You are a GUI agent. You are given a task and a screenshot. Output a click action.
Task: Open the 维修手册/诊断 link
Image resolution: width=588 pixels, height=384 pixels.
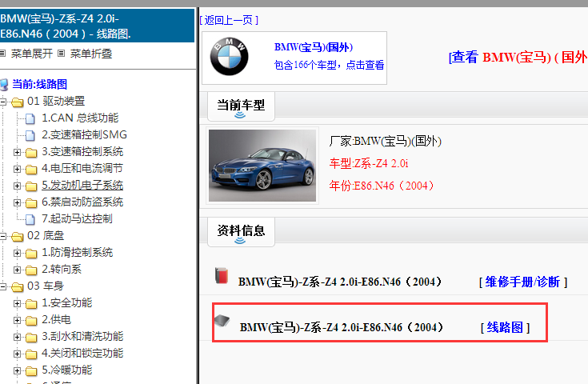tap(523, 282)
